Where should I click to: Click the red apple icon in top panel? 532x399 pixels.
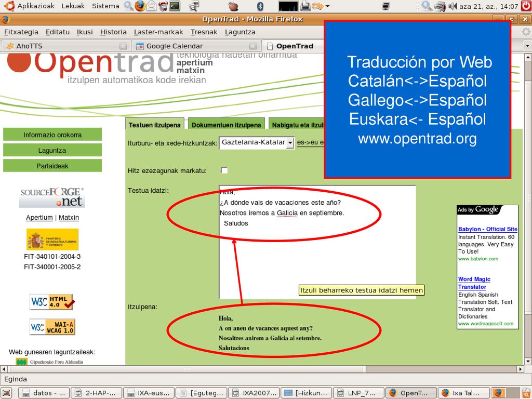(233, 6)
